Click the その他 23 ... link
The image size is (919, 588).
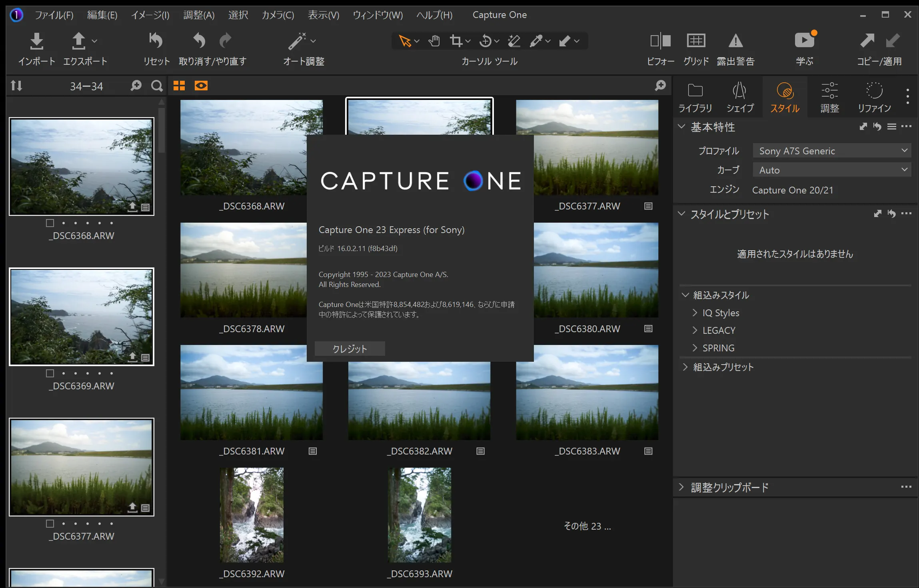pyautogui.click(x=587, y=526)
